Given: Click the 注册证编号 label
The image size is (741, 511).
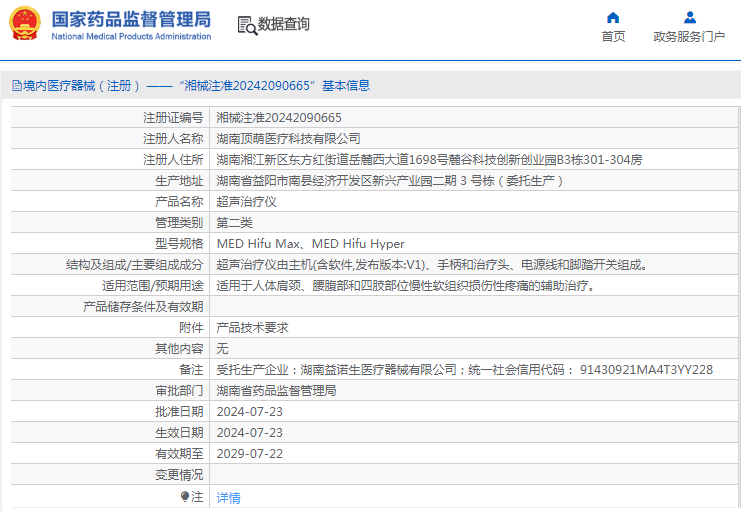Looking at the screenshot, I should tap(173, 118).
